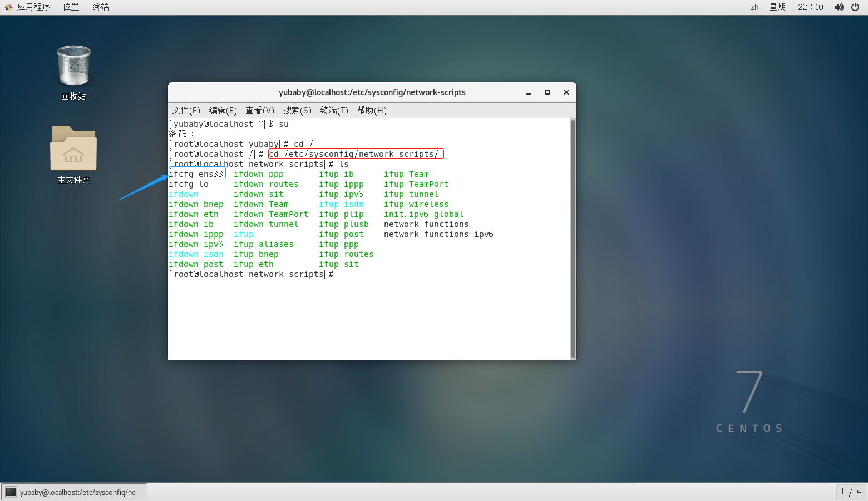The height and width of the screenshot is (501, 868).
Task: Click the ifup-eth entry
Action: (x=254, y=264)
